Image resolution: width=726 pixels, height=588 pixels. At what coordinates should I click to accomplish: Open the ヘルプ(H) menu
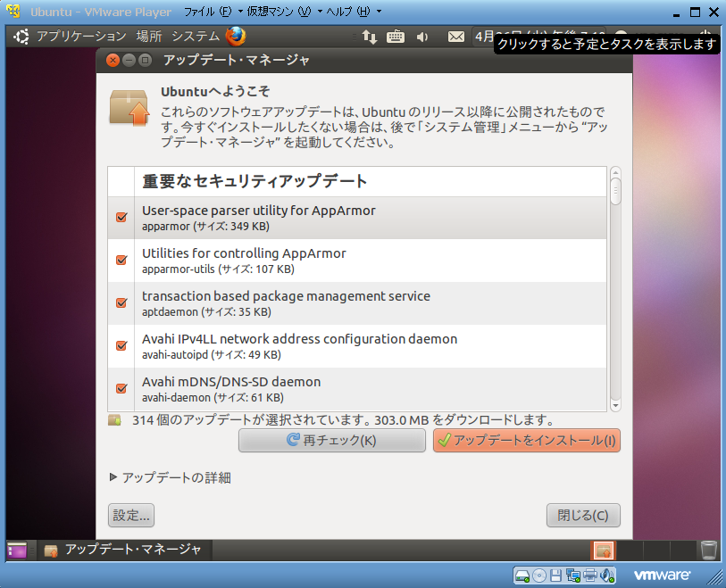[x=354, y=12]
